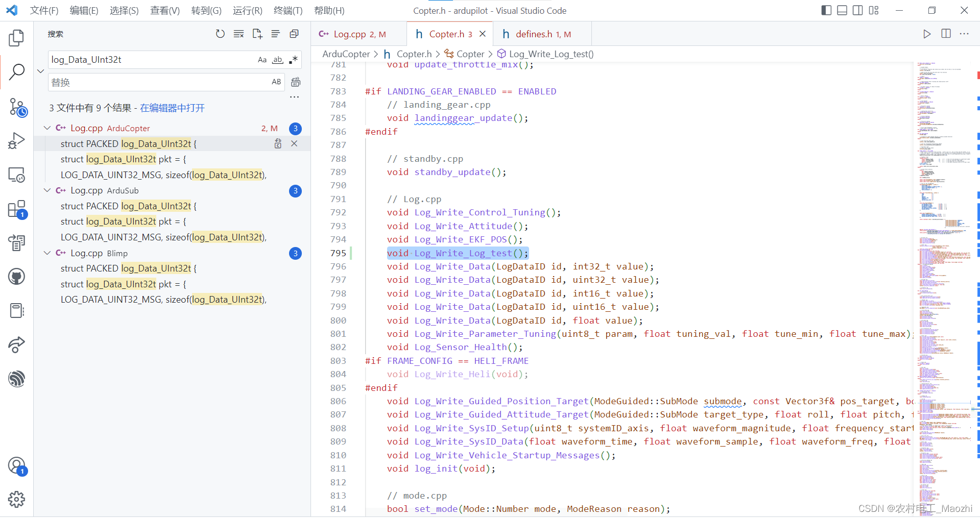The image size is (980, 518).
Task: Toggle secondary sidebar visibility
Action: tap(858, 10)
